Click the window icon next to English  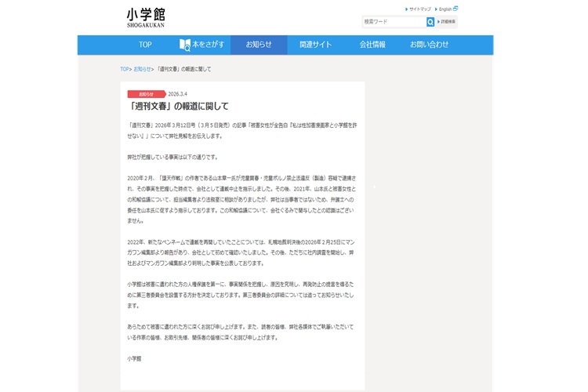[456, 9]
